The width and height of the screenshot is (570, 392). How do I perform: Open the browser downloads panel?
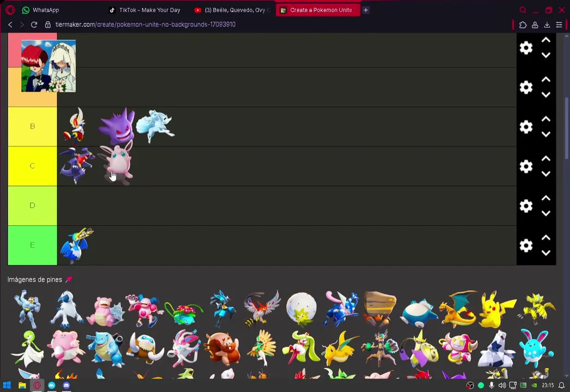click(547, 24)
